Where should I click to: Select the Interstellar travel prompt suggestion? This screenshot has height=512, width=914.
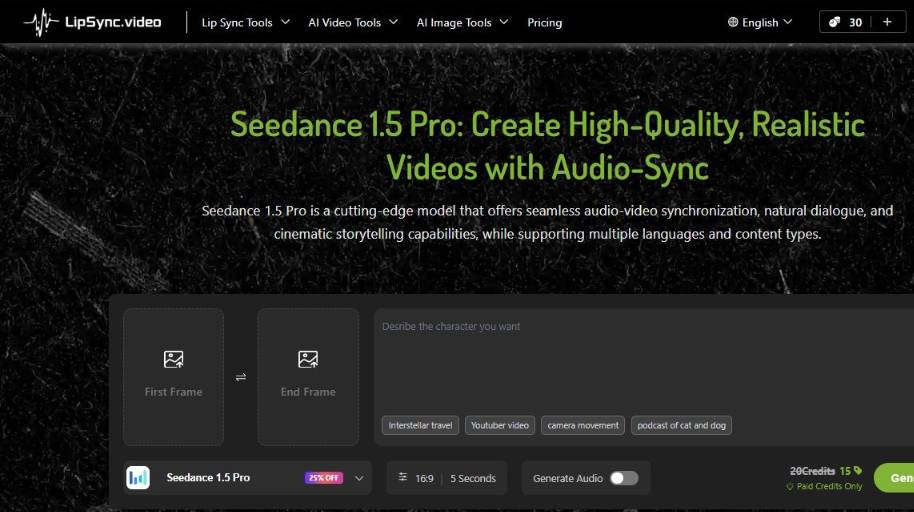[420, 425]
